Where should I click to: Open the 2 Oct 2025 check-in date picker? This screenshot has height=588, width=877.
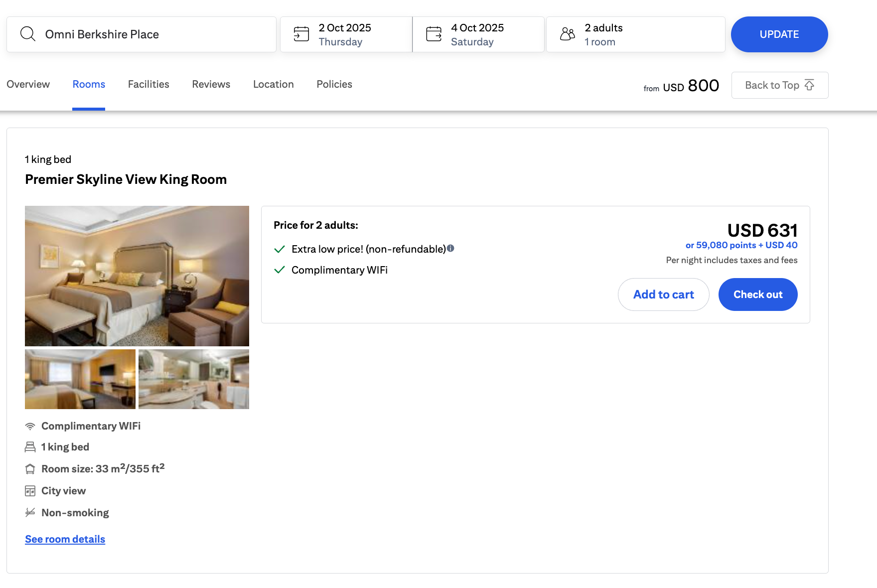pyautogui.click(x=346, y=34)
